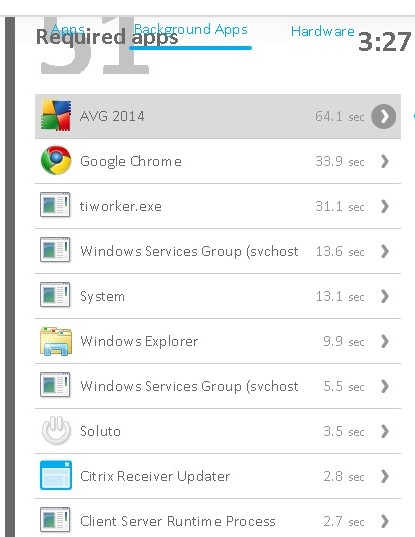Click the Client Server Runtime Process icon
Image resolution: width=415 pixels, height=537 pixels.
tap(55, 520)
